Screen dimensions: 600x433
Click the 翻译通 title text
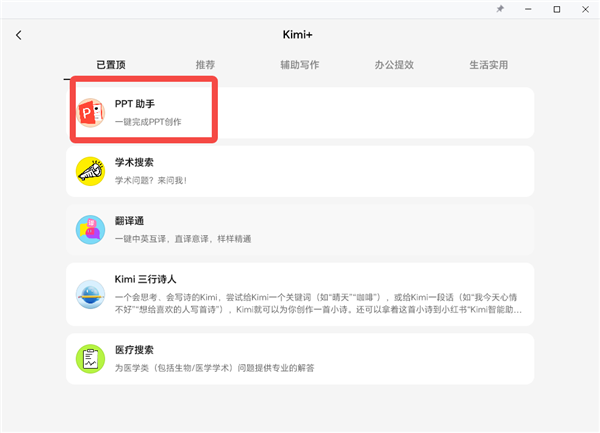(x=130, y=220)
